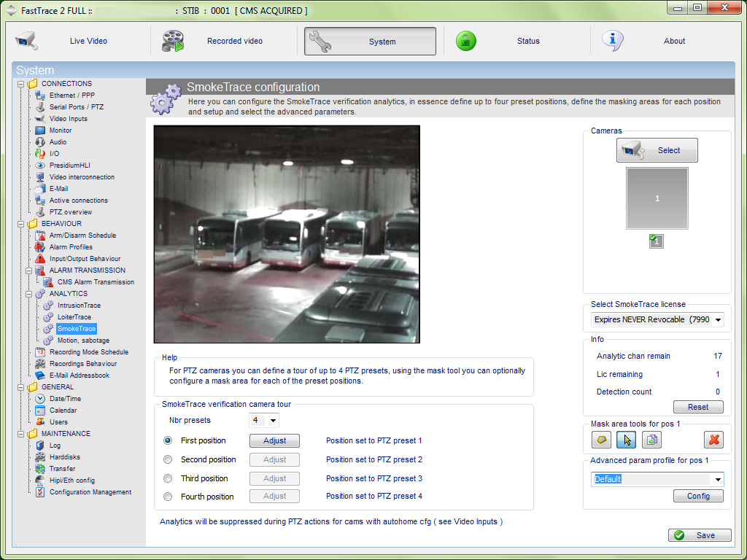The height and width of the screenshot is (560, 747).
Task: Click Adjust for First position
Action: point(274,440)
